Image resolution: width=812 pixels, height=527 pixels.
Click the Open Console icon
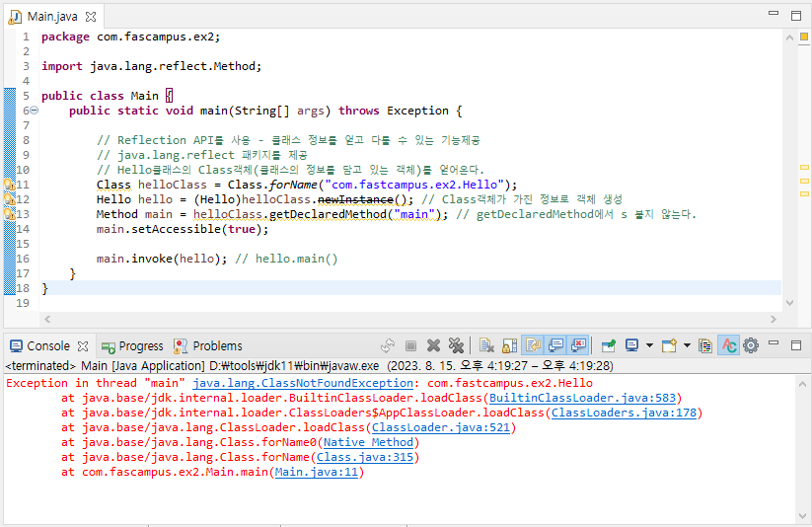click(669, 345)
